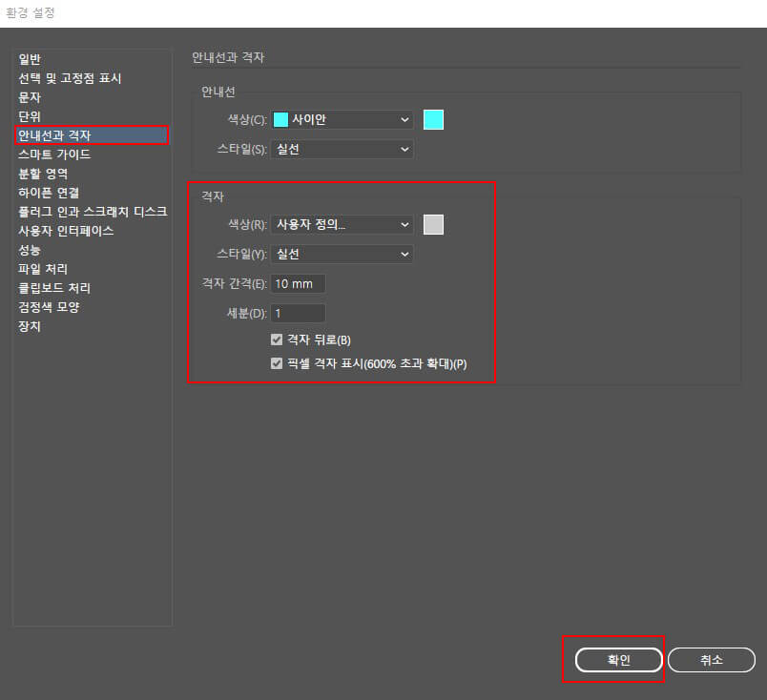Select 단위 category in sidebar
This screenshot has width=767, height=700.
tap(30, 116)
